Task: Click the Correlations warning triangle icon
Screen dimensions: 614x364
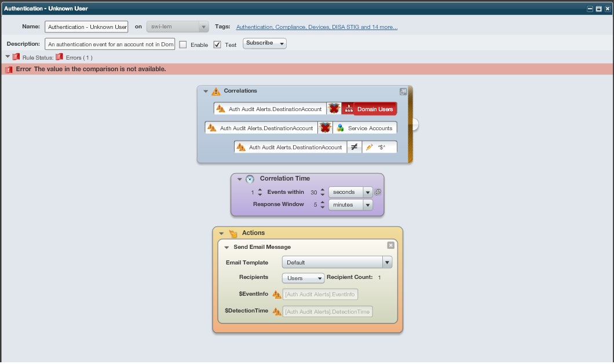Action: 215,91
